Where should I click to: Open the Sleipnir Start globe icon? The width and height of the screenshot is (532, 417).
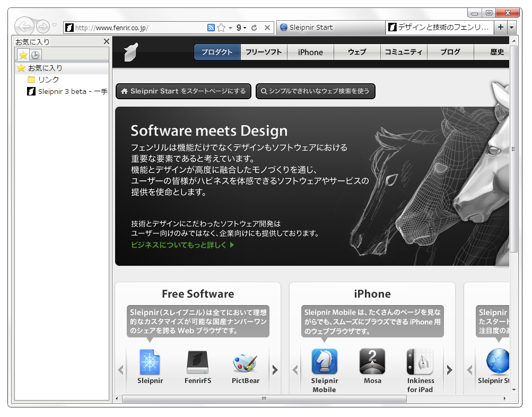[x=498, y=361]
